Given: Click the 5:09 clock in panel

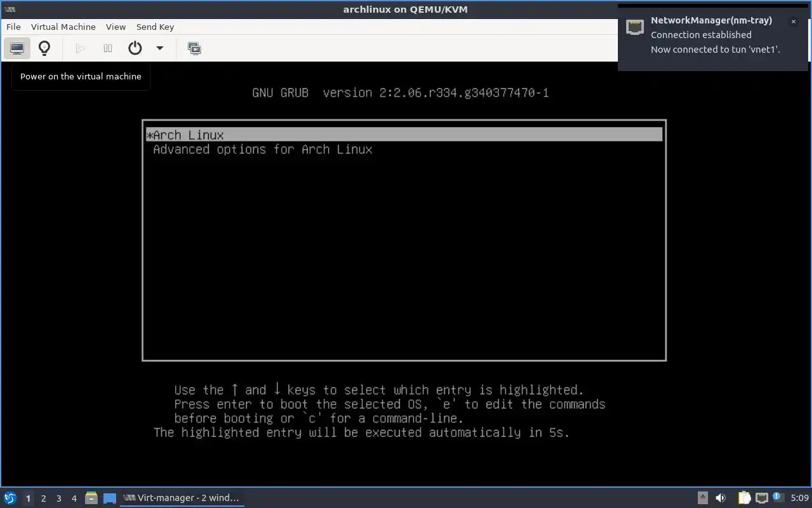Looking at the screenshot, I should coord(799,498).
